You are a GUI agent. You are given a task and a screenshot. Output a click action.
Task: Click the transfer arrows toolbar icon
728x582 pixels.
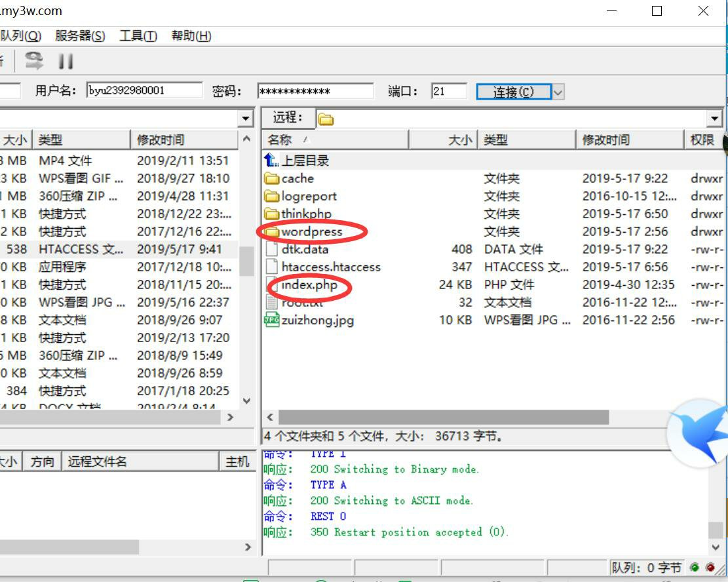pyautogui.click(x=34, y=60)
